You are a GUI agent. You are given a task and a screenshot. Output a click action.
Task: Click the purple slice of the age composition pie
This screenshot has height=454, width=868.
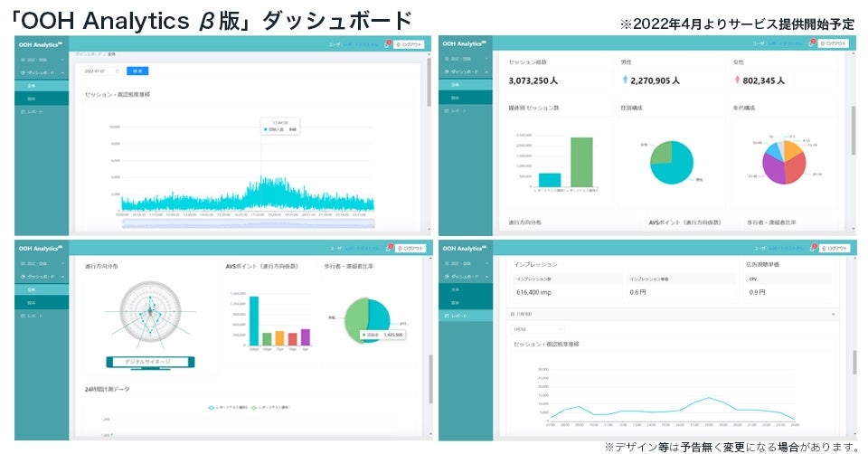pyautogui.click(x=774, y=168)
